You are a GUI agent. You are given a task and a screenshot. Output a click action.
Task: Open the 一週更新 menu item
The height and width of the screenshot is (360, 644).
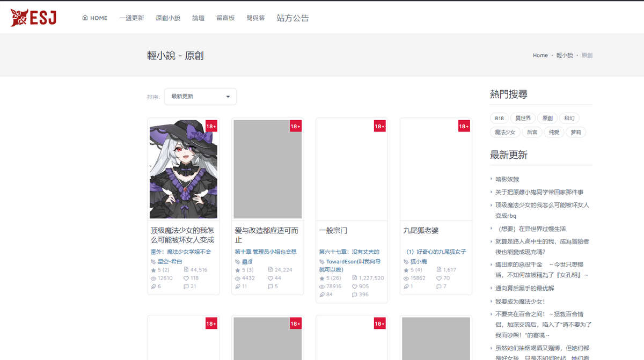131,18
